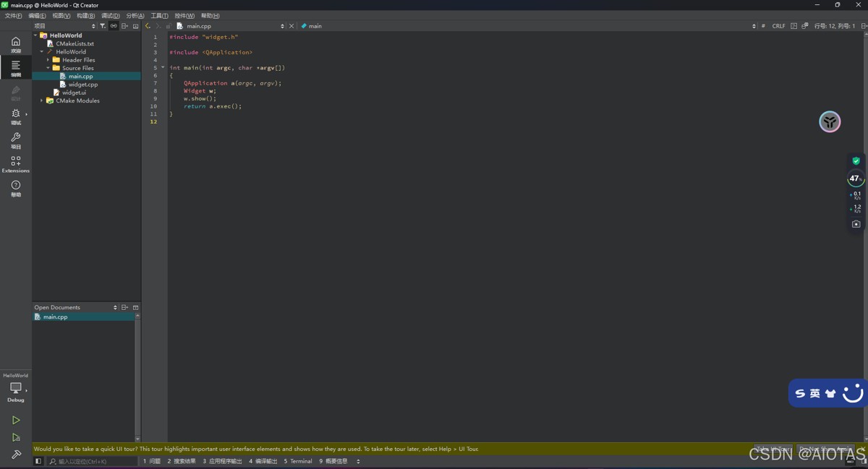Open the 工具(T) menu
868x469 pixels.
click(x=159, y=15)
